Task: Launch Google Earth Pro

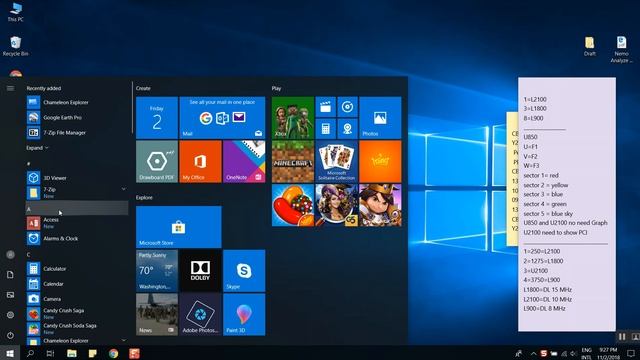Action: coord(77,117)
